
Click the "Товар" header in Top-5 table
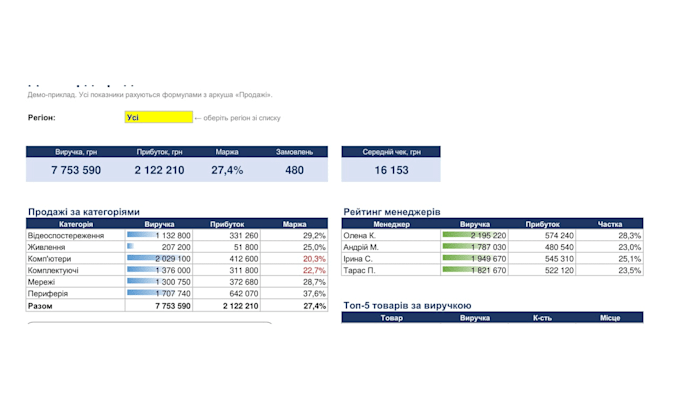391,318
